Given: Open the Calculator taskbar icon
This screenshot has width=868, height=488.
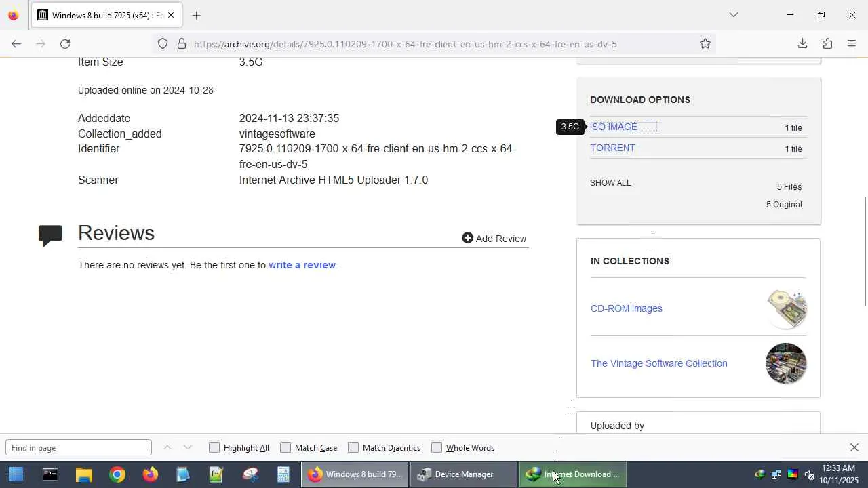Looking at the screenshot, I should (x=283, y=474).
